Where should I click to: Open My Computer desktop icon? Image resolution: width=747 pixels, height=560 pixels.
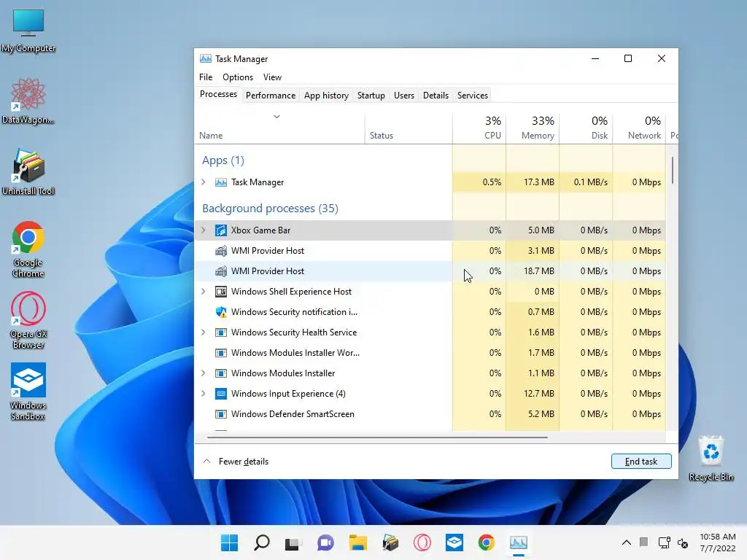click(28, 29)
